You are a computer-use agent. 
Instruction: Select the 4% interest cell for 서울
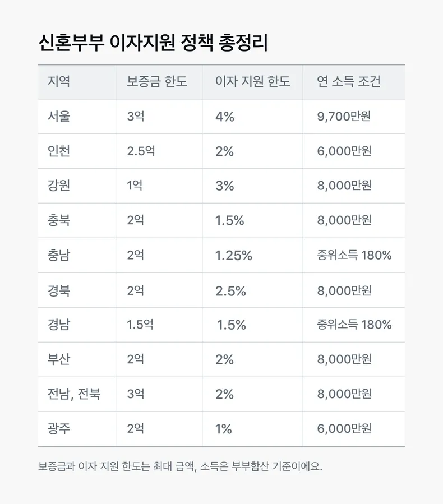click(x=252, y=117)
